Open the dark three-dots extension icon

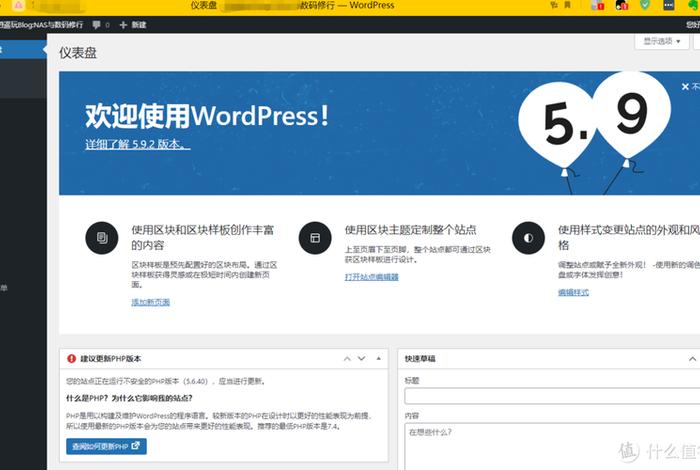[668, 5]
